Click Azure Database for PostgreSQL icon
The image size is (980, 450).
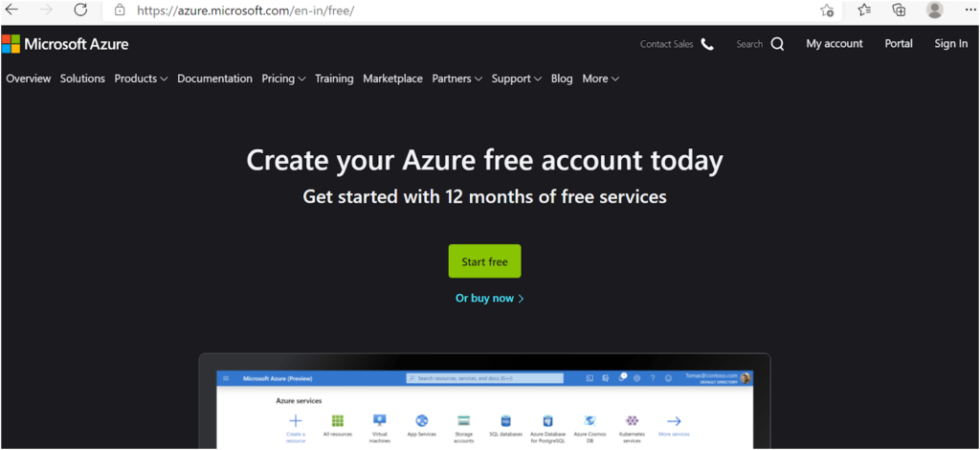pos(548,420)
